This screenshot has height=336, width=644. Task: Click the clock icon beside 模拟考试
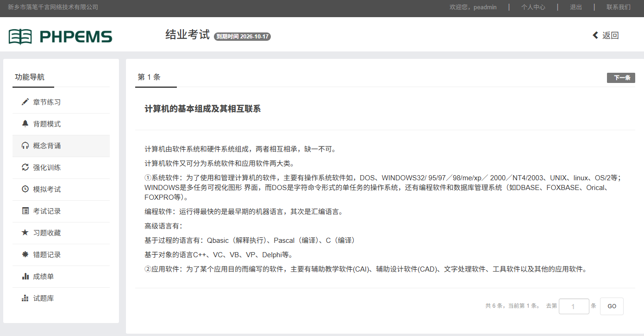click(25, 189)
